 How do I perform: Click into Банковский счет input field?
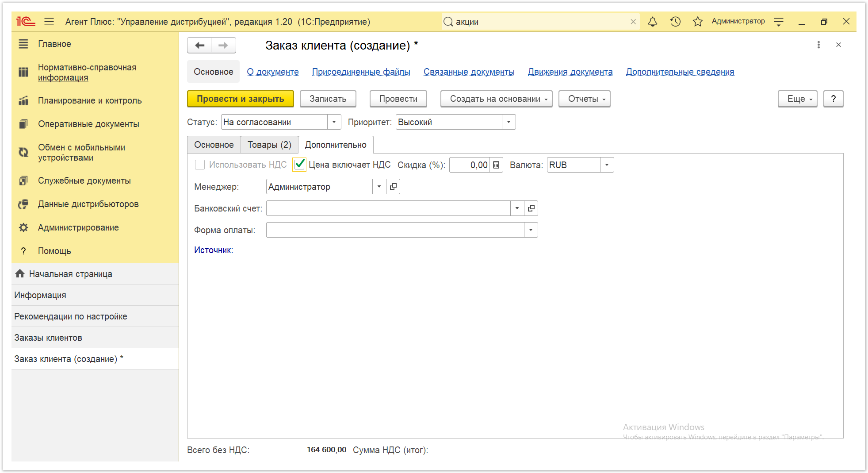(x=388, y=208)
